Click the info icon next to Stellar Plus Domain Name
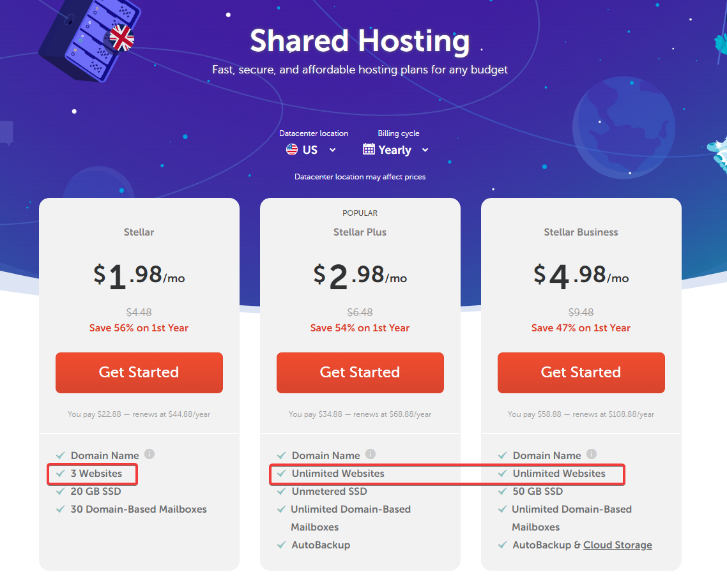Viewport: 727px width, 588px height. (371, 454)
